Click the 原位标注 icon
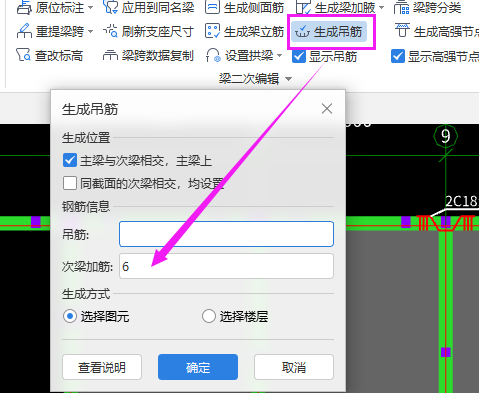Screen dimensions: 479x393 pyautogui.click(x=24, y=7)
